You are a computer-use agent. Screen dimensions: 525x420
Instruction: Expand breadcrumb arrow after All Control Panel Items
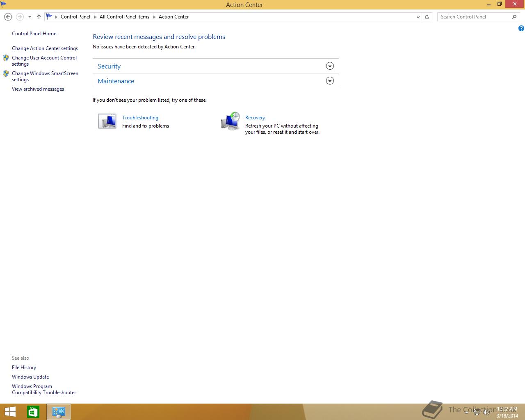click(x=154, y=17)
